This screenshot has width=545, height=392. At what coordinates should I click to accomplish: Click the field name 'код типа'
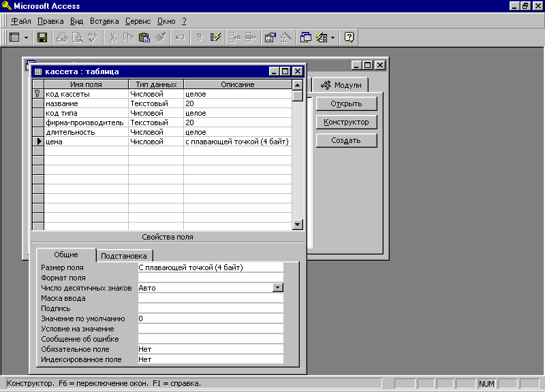[x=61, y=113]
